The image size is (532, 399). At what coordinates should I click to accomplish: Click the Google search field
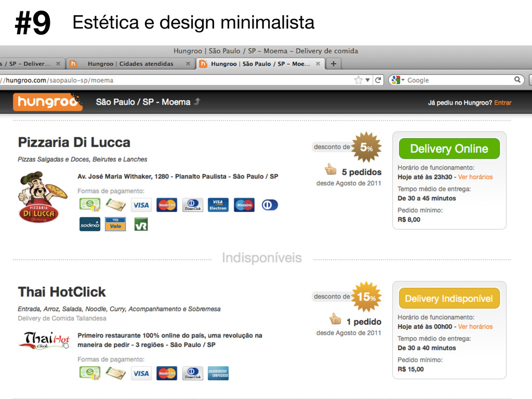coord(460,80)
